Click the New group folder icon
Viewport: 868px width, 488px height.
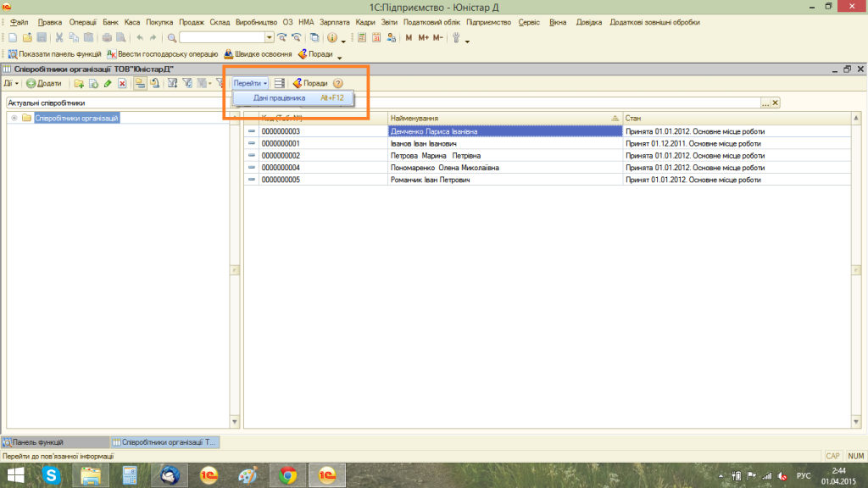tap(79, 84)
